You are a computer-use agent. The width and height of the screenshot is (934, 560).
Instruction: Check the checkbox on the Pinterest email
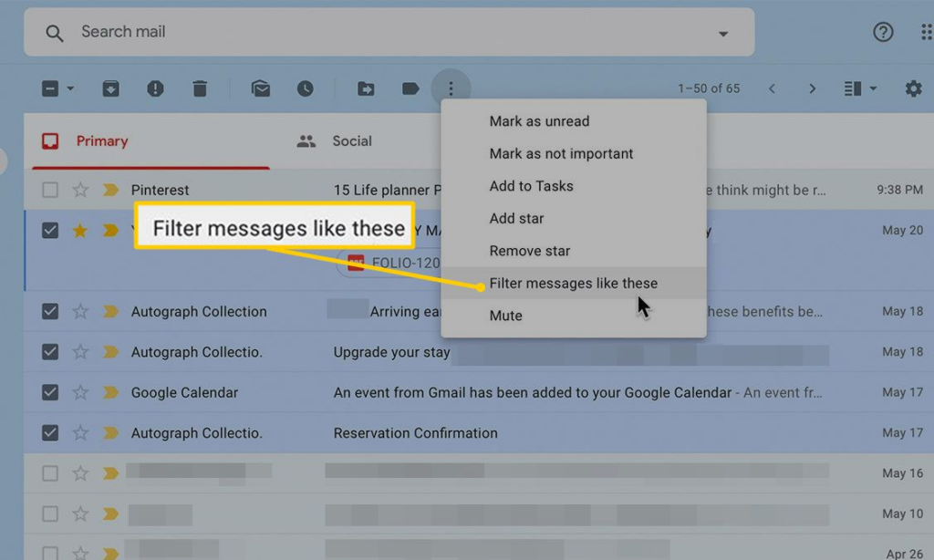pyautogui.click(x=50, y=190)
